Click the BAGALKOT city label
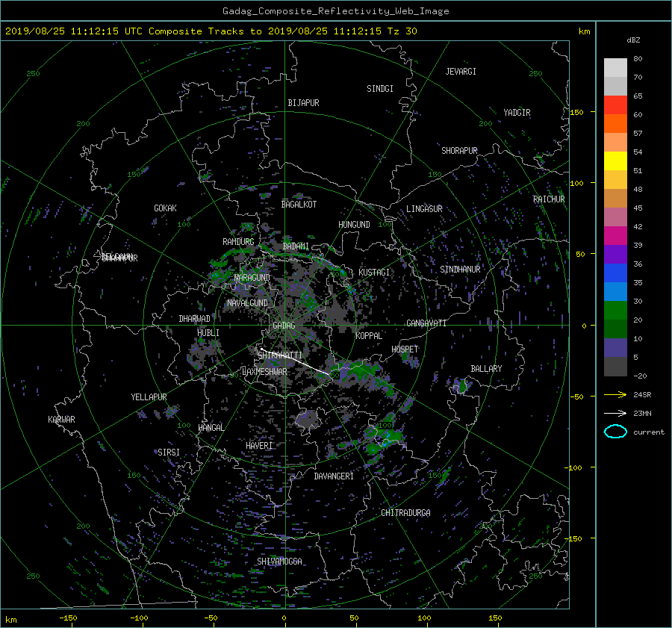672x628 pixels. [x=299, y=205]
